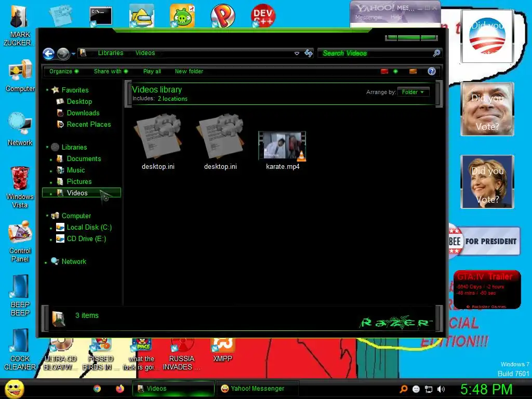The width and height of the screenshot is (532, 399).
Task: Click XMPP desktop shortcut
Action: tap(222, 350)
